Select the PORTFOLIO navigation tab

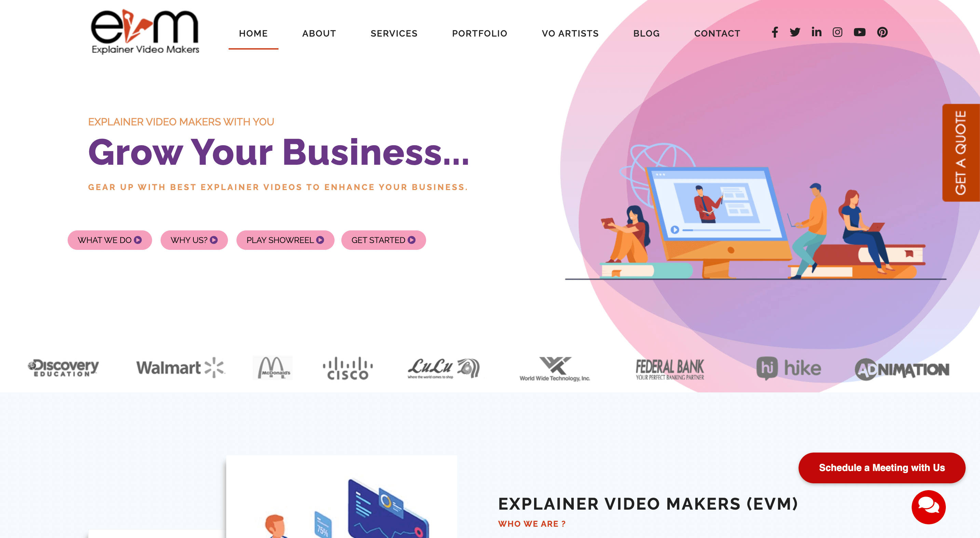(x=479, y=33)
